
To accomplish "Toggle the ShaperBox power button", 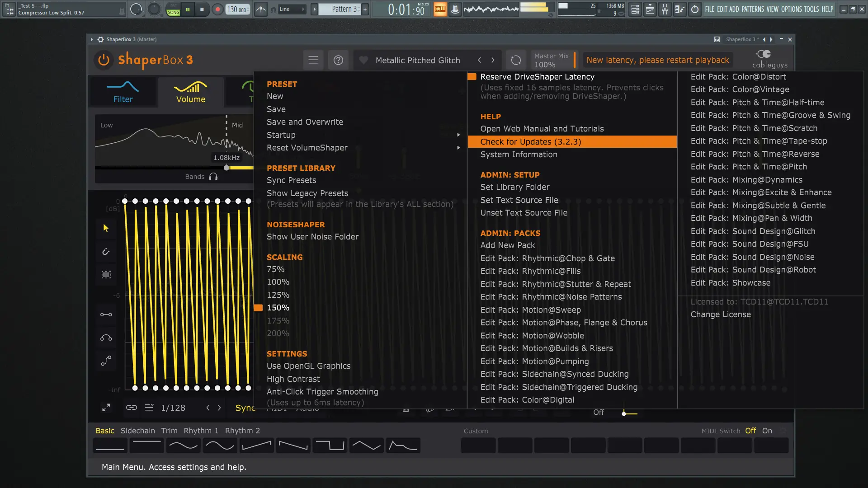I will [104, 60].
